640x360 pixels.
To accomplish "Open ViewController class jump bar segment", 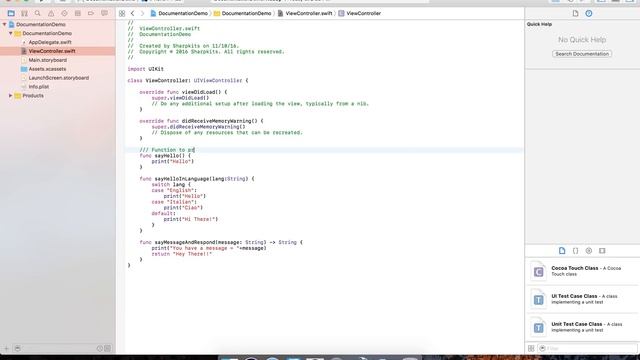I will [360, 13].
